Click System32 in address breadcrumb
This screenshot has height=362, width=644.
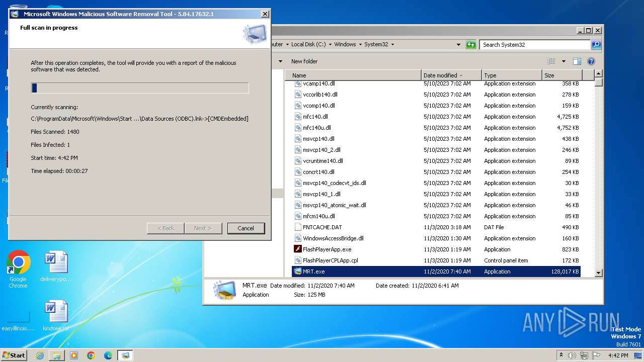(x=376, y=45)
